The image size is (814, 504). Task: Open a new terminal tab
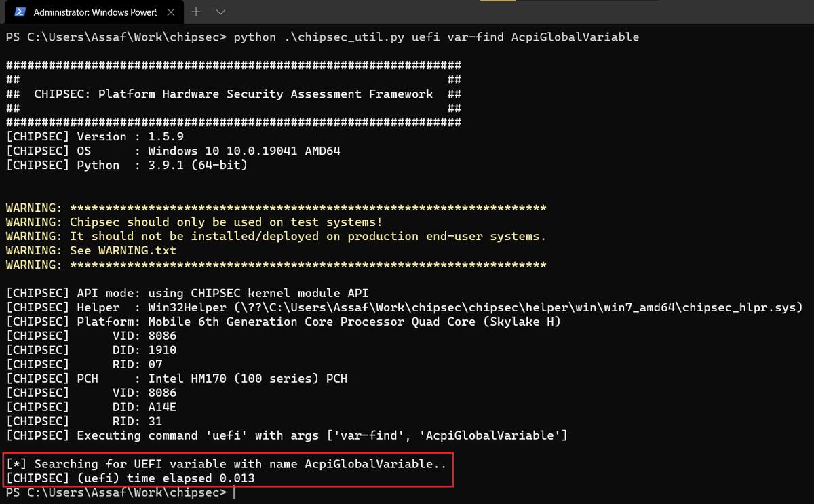point(196,12)
